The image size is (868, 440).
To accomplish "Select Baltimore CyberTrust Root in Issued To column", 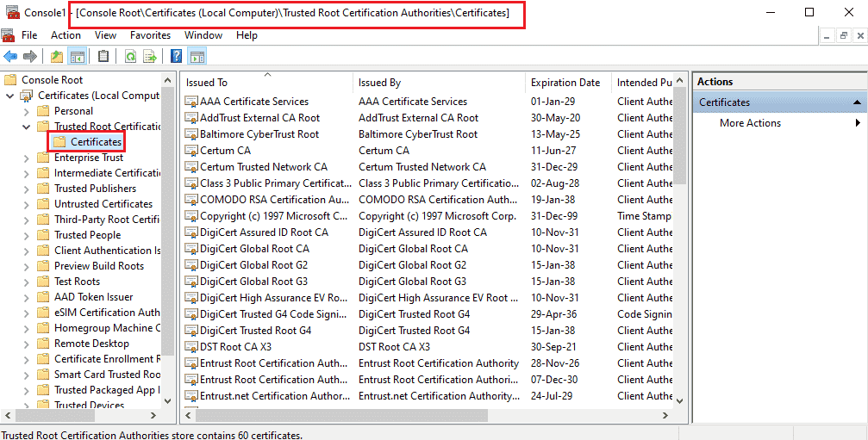I will tap(259, 134).
